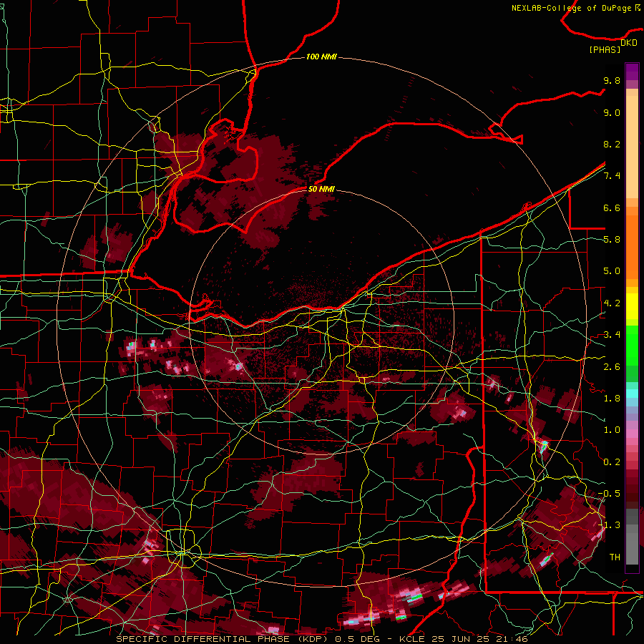The image size is (644, 644).
Task: Click the 1.8 value on color scale
Action: coord(612,399)
